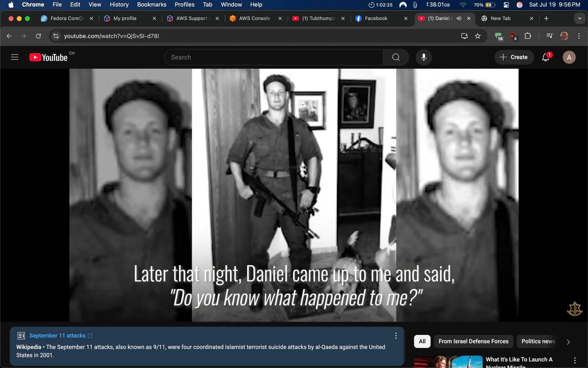The height and width of the screenshot is (368, 588).
Task: Bookmark this page with the star
Action: click(x=478, y=36)
